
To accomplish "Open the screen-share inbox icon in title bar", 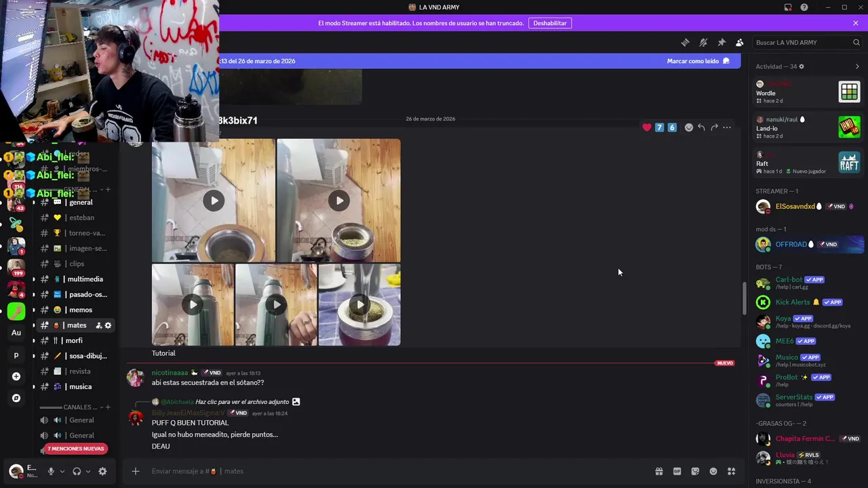I will 787,7.
